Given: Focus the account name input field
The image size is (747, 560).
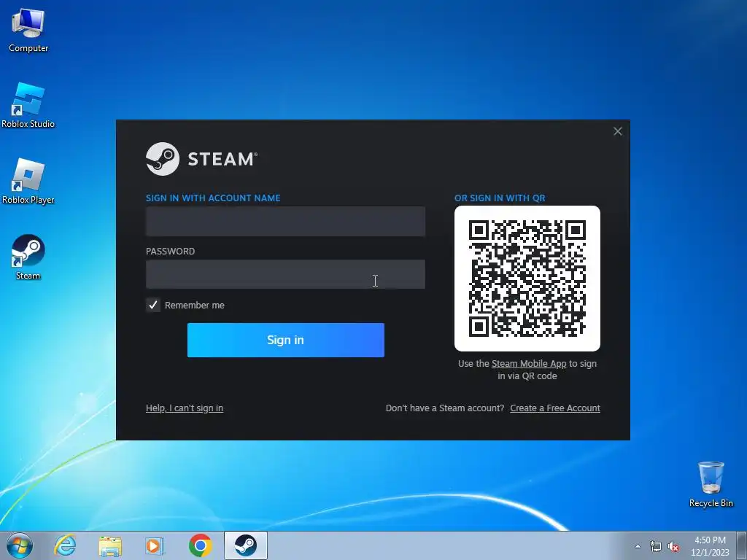Looking at the screenshot, I should coord(285,222).
